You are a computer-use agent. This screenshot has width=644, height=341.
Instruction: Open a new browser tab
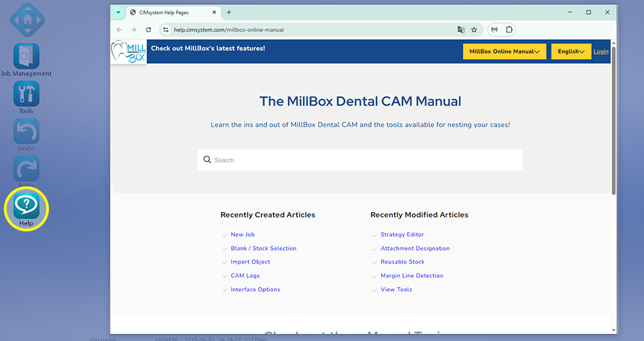click(x=229, y=12)
